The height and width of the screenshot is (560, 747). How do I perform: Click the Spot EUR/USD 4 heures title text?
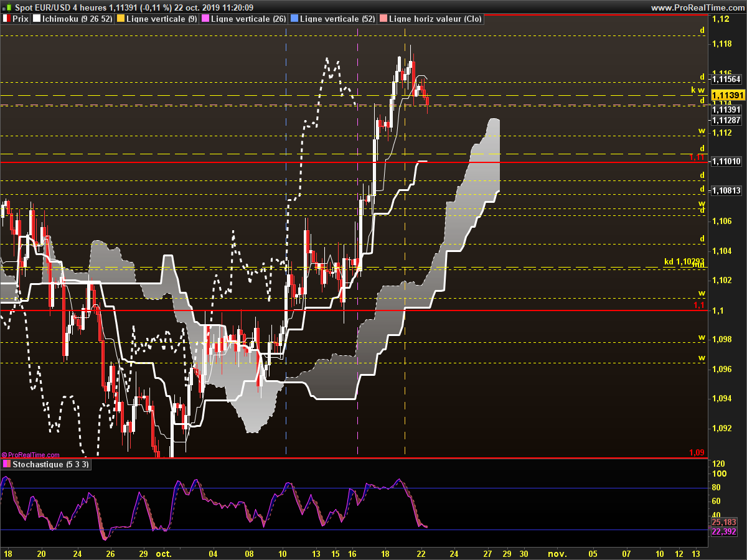coord(60,7)
